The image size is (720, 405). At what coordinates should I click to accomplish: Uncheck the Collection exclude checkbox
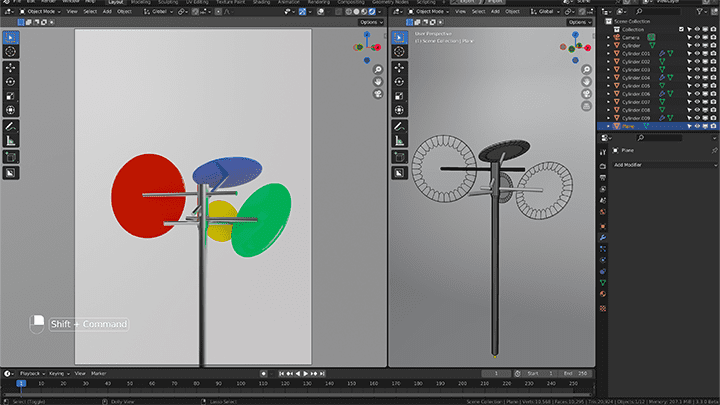681,29
